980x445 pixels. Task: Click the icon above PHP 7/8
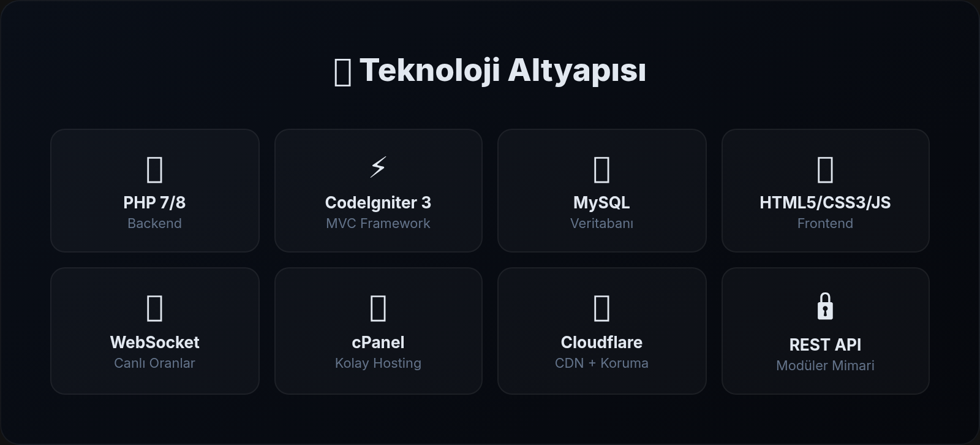[x=154, y=170]
